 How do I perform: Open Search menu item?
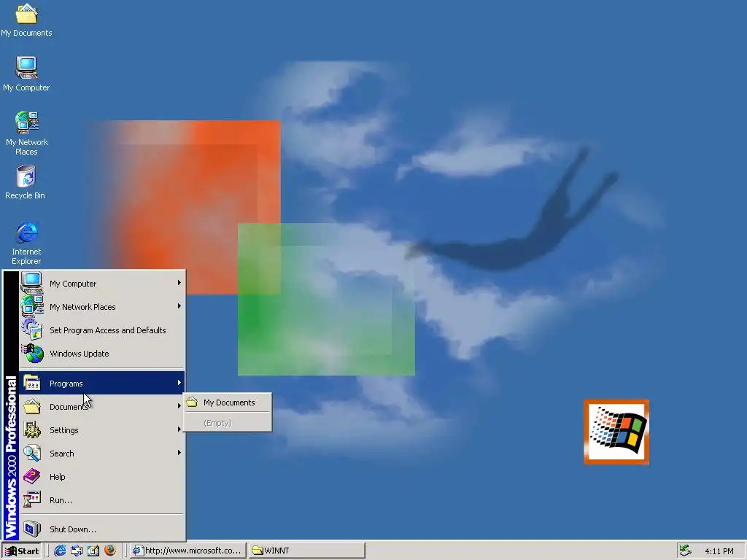coord(101,453)
